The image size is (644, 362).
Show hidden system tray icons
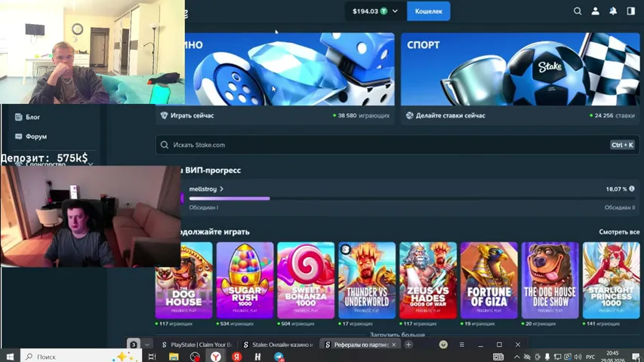tap(516, 357)
